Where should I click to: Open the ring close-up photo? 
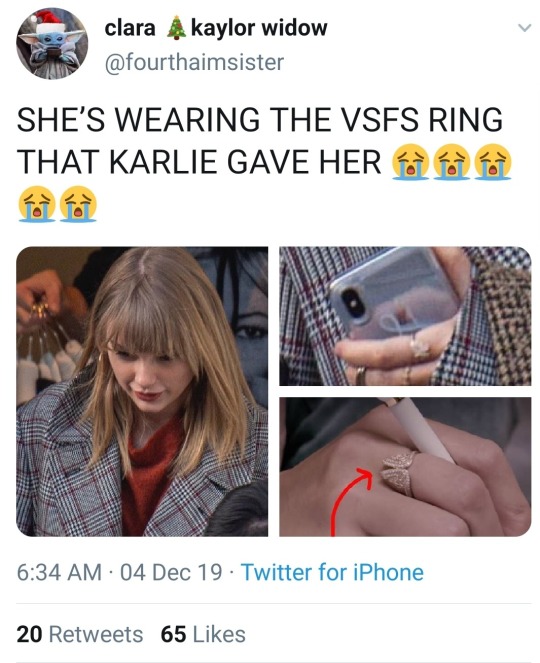pyautogui.click(x=405, y=467)
